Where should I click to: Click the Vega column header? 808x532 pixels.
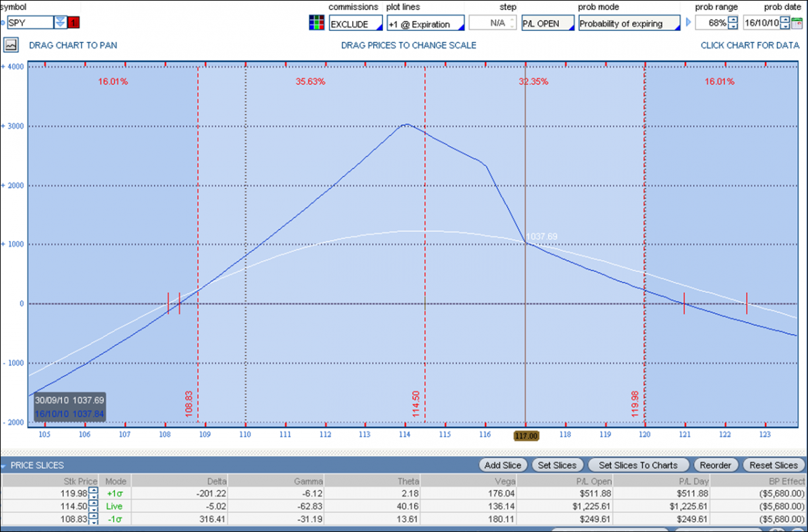pos(470,481)
